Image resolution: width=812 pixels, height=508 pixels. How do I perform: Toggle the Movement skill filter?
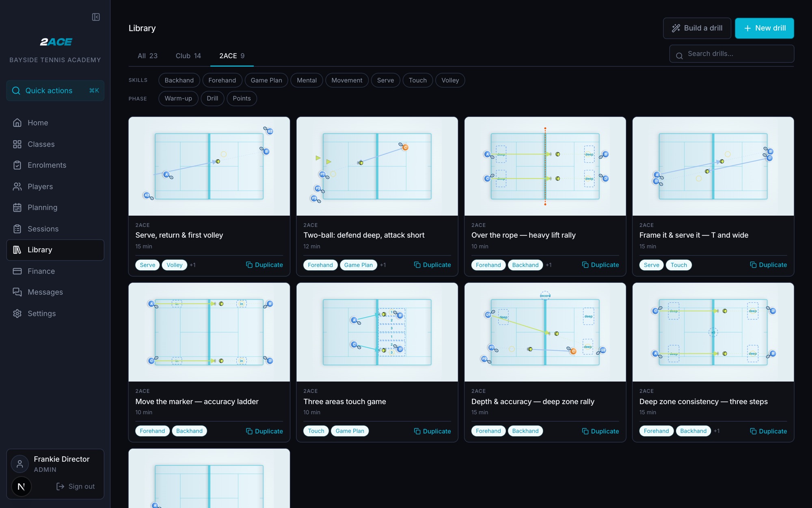[347, 80]
